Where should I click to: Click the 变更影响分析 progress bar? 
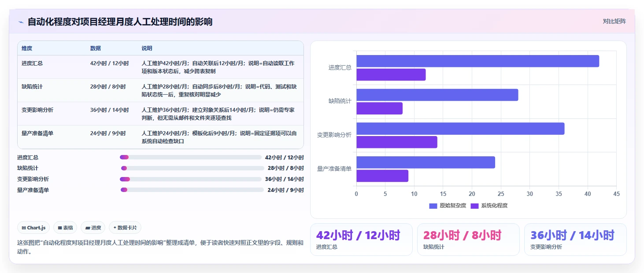pos(190,179)
